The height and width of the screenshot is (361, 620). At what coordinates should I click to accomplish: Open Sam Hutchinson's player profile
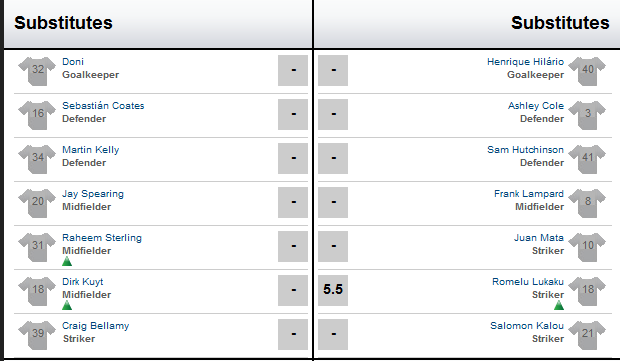coord(525,150)
